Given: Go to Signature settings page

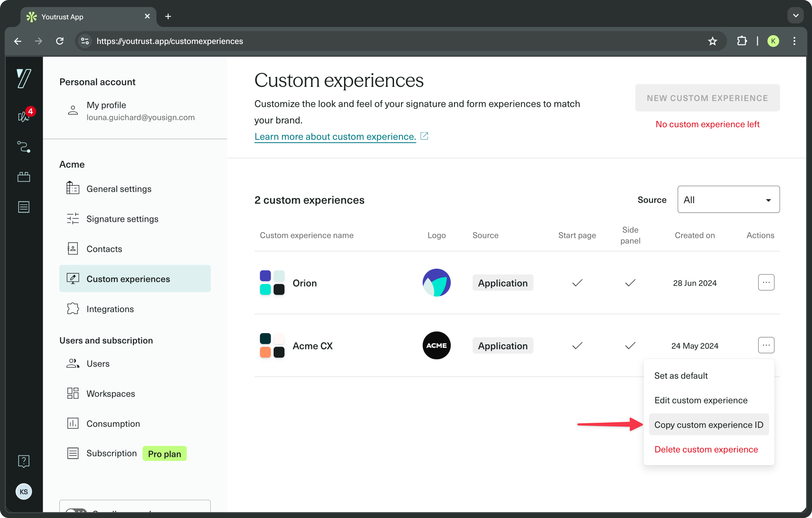Looking at the screenshot, I should click(122, 219).
